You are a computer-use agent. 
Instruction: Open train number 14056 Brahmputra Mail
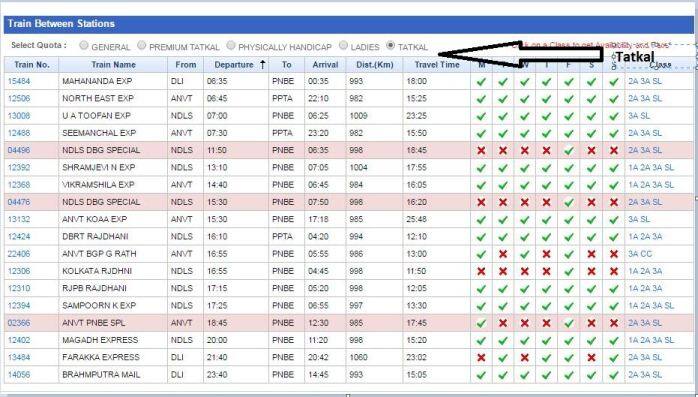(19, 374)
